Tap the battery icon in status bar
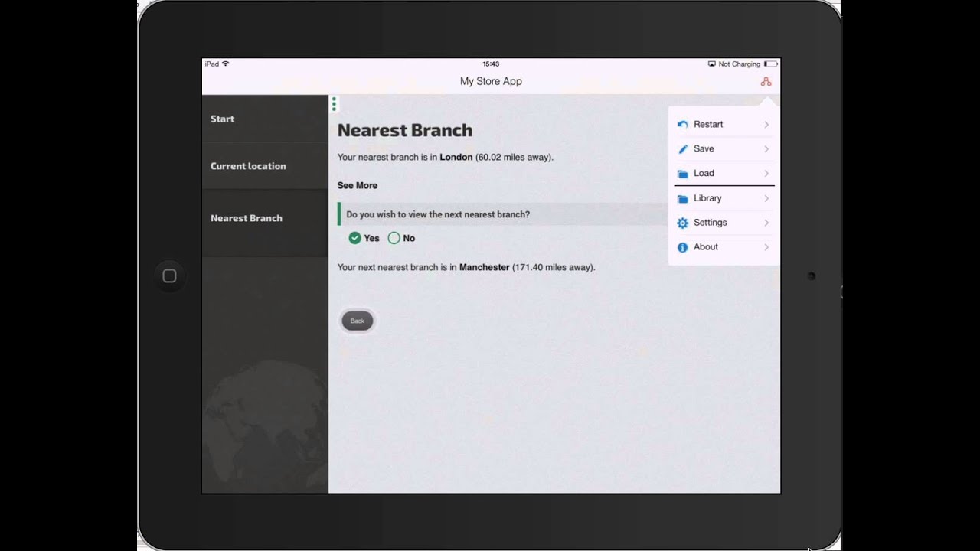This screenshot has width=980, height=551. point(770,64)
